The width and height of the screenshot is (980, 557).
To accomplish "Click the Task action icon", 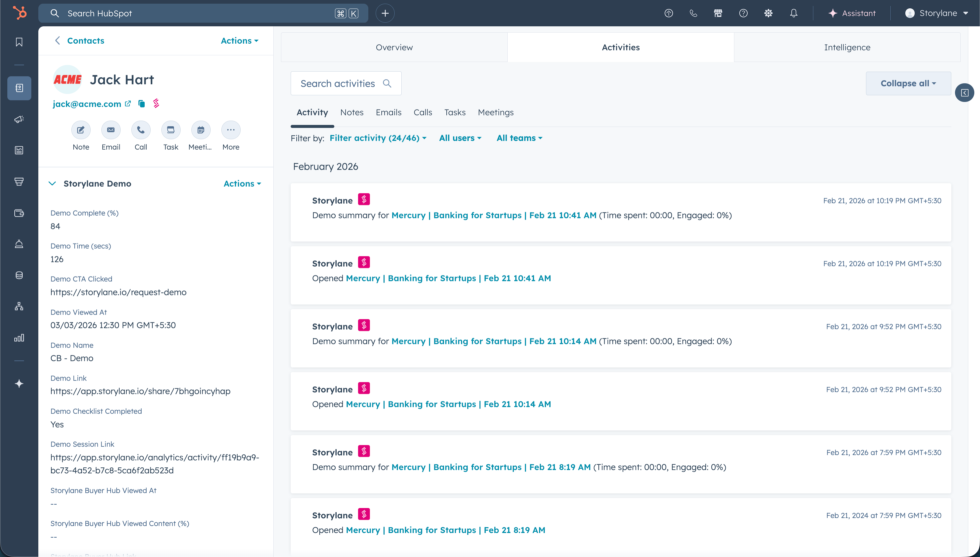I will pos(171,130).
